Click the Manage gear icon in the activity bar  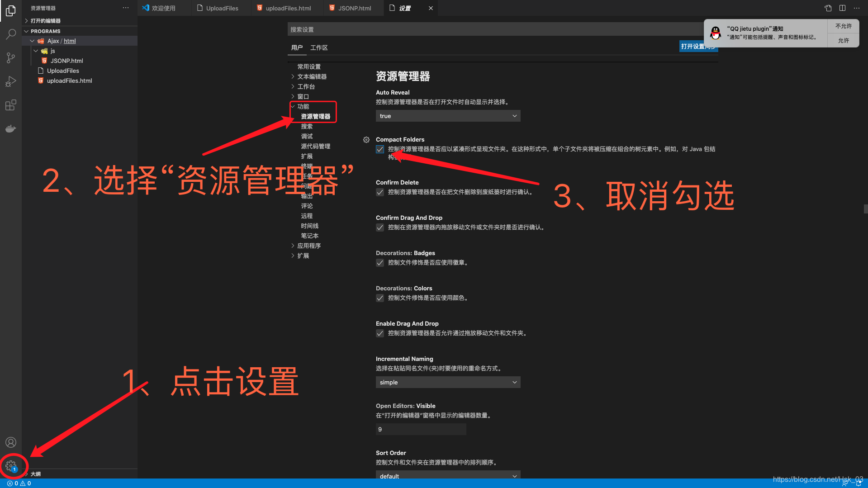coord(11,465)
